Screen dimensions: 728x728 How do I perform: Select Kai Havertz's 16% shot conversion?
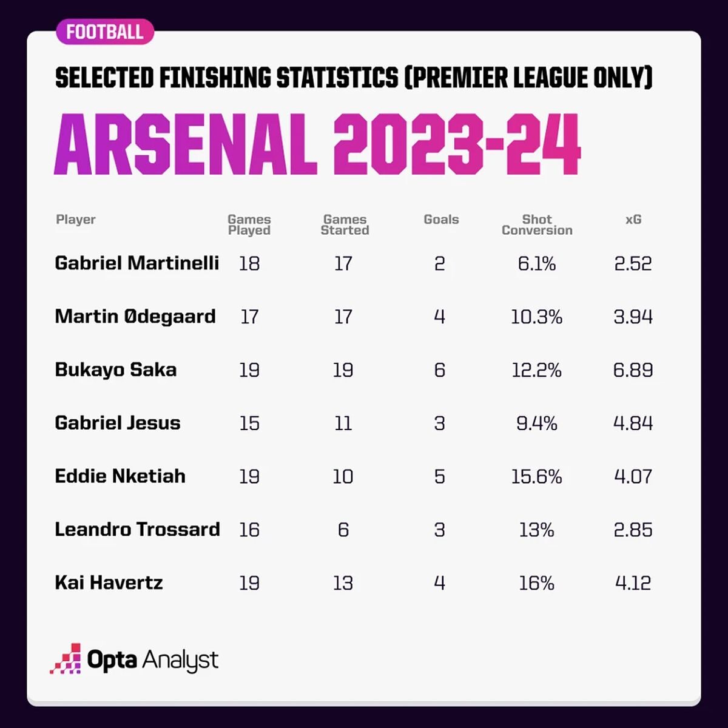pos(536,583)
